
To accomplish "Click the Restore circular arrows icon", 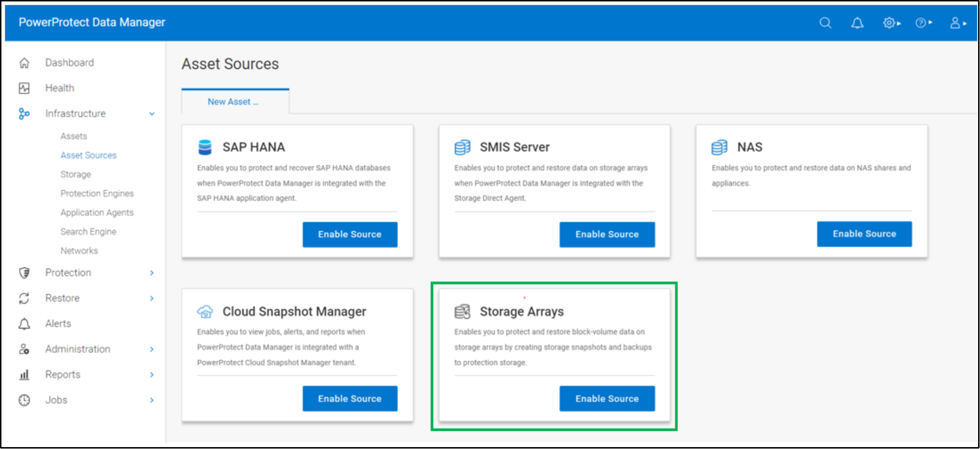I will click(x=24, y=298).
